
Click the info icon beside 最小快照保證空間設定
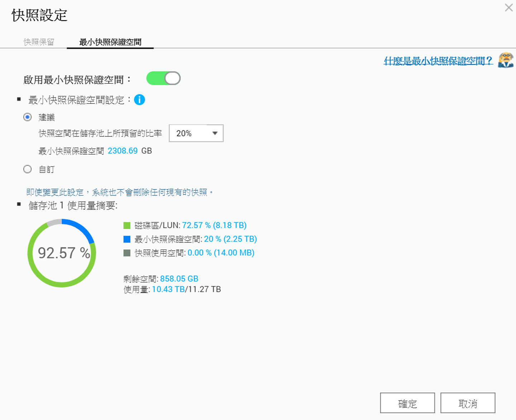[140, 100]
